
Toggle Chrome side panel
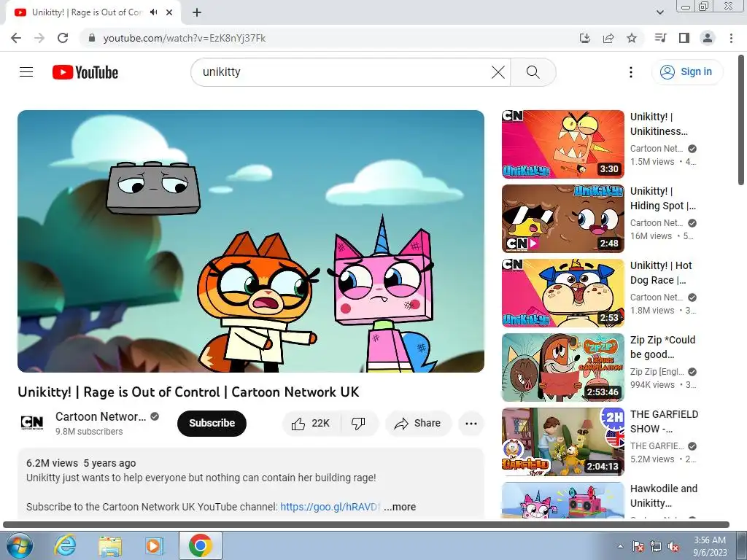[x=684, y=38]
